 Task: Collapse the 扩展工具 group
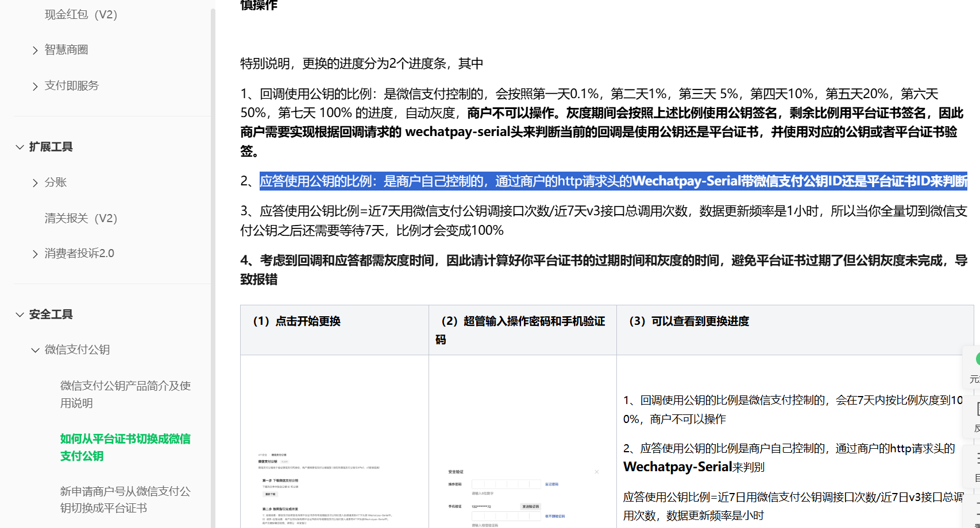click(x=20, y=147)
